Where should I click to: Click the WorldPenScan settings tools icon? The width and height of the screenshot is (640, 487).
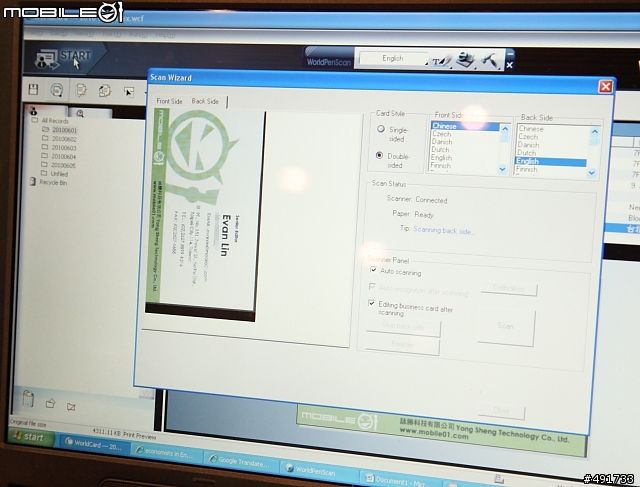point(490,60)
